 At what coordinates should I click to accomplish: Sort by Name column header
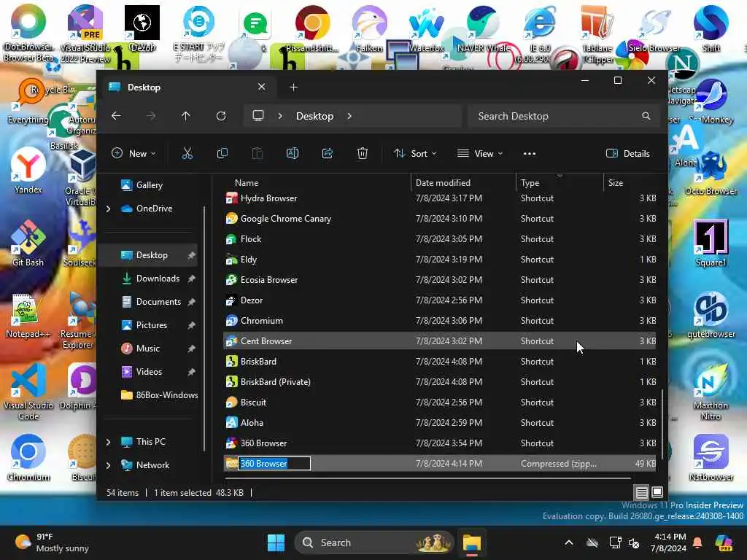tap(247, 183)
